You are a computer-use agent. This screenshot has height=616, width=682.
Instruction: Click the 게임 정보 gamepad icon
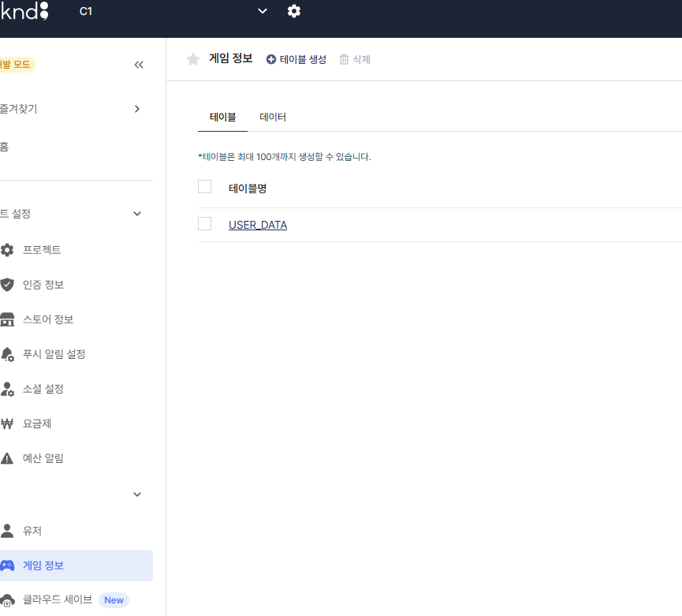(x=7, y=566)
